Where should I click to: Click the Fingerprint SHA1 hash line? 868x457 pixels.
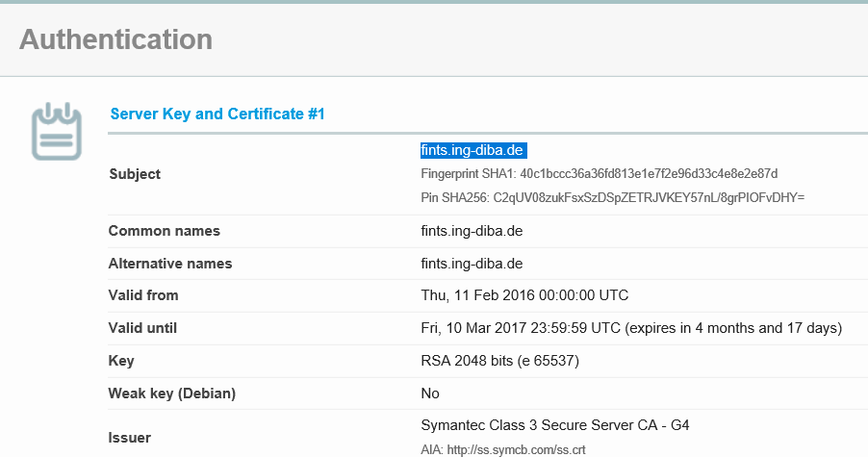tap(599, 174)
